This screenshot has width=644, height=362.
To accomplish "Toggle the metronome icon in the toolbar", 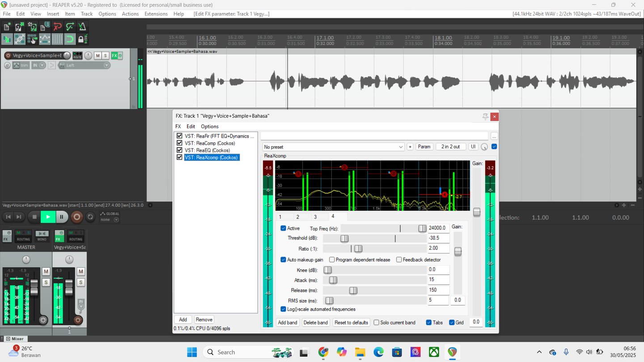I will [x=83, y=27].
